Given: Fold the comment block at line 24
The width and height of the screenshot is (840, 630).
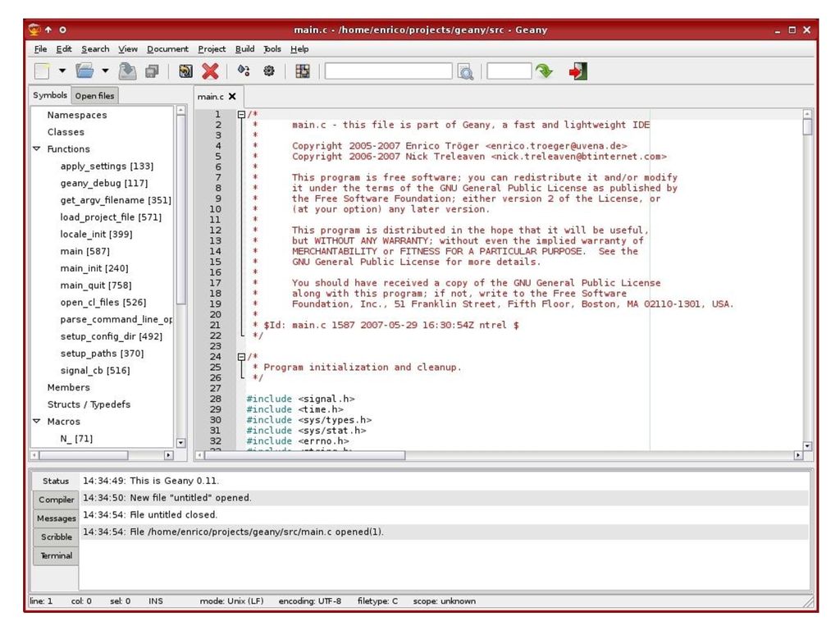Looking at the screenshot, I should coord(242,356).
